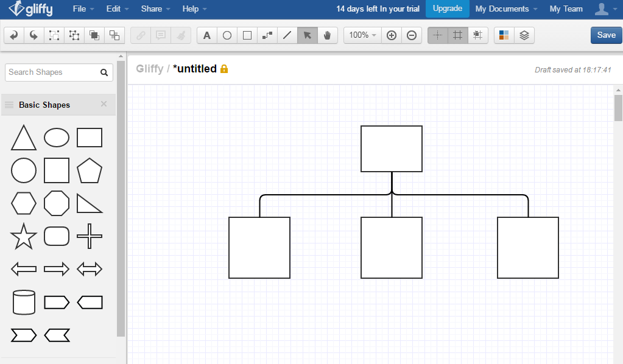Click the Send to back icon
623x364 pixels.
tap(114, 35)
